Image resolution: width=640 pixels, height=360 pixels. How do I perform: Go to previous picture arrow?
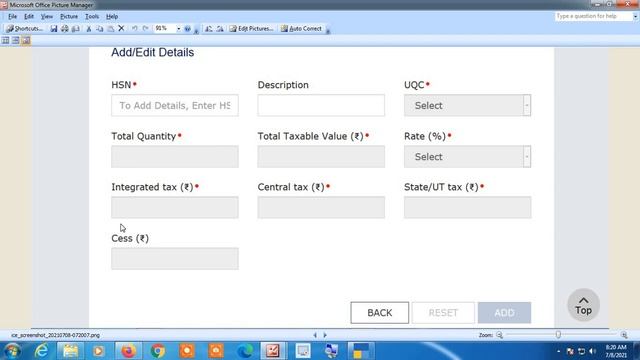point(315,335)
